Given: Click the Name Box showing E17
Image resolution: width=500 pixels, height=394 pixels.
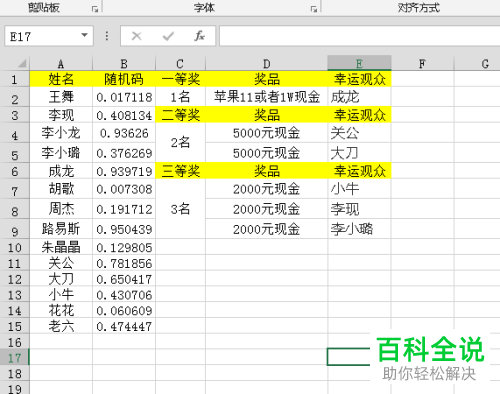Looking at the screenshot, I should click(49, 36).
